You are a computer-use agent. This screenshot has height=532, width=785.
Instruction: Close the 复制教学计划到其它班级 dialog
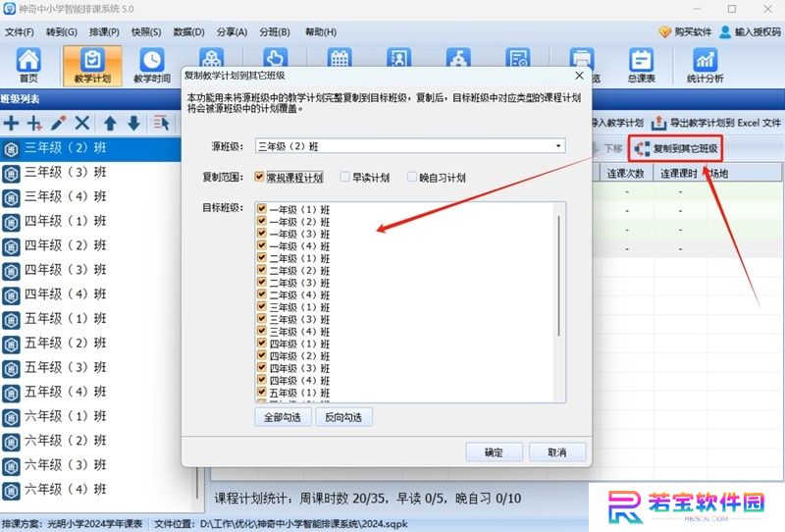point(579,76)
